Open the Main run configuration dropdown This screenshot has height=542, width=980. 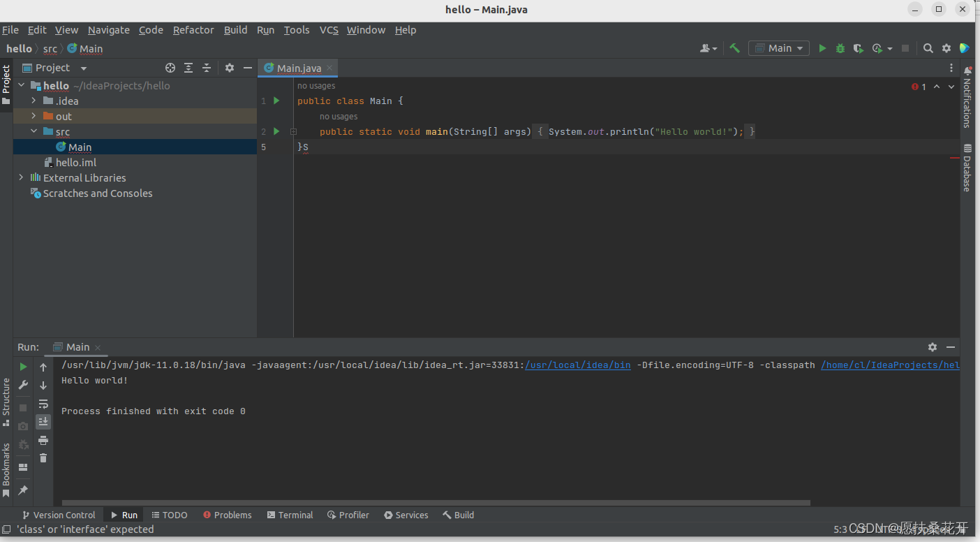(x=779, y=48)
